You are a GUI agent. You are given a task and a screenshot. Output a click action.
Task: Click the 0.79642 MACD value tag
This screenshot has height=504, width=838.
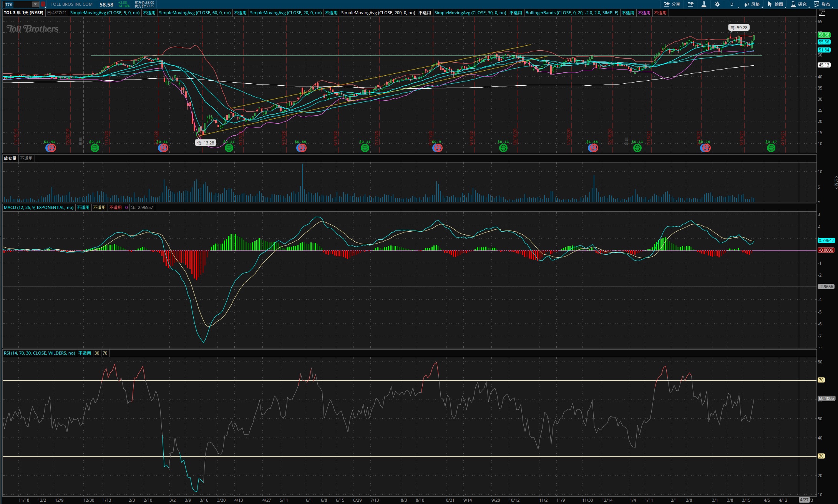pyautogui.click(x=826, y=240)
